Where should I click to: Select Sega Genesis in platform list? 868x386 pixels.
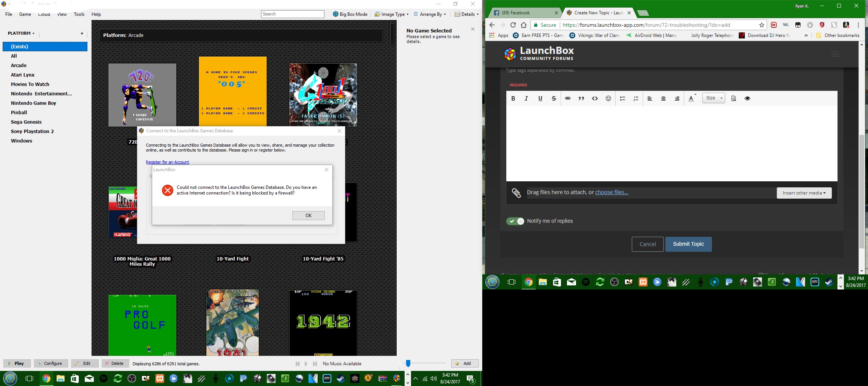[x=26, y=122]
